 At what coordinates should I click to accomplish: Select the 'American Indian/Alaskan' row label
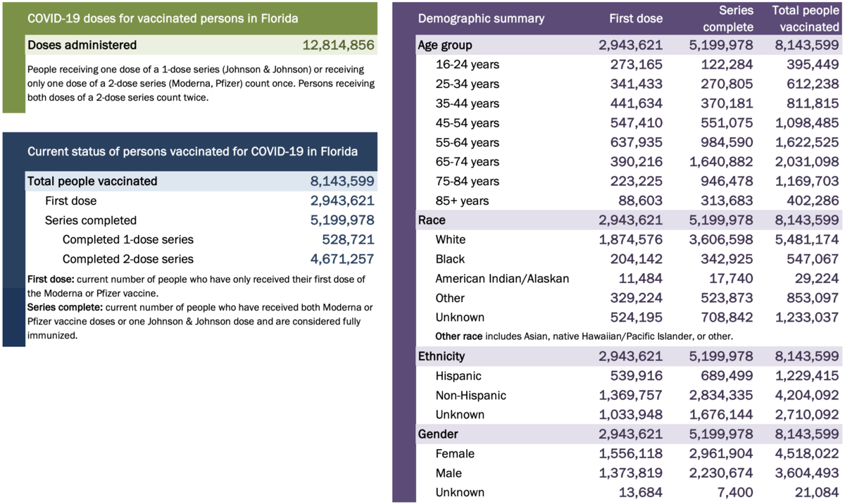click(x=502, y=278)
